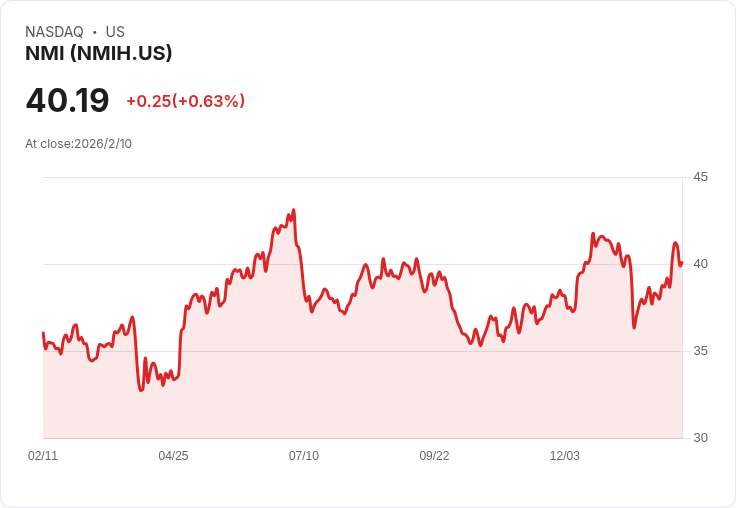Click the sharp dip near the chart's right end

[634, 327]
